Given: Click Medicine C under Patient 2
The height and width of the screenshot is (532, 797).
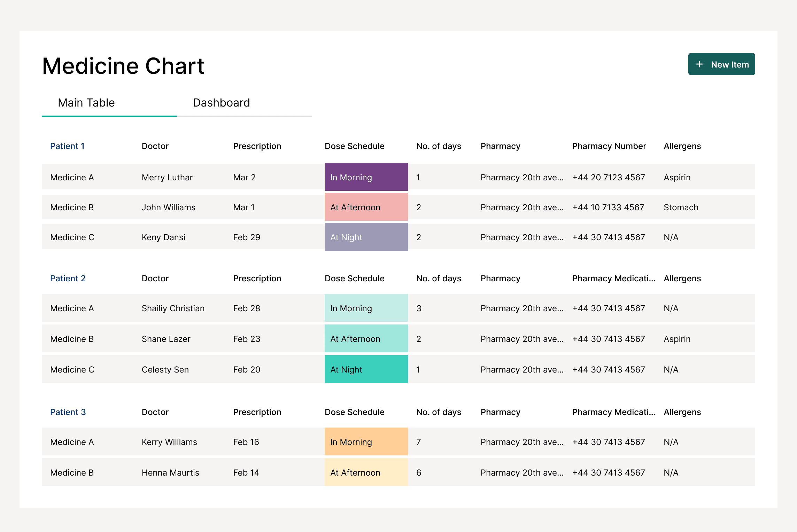Looking at the screenshot, I should 72,369.
